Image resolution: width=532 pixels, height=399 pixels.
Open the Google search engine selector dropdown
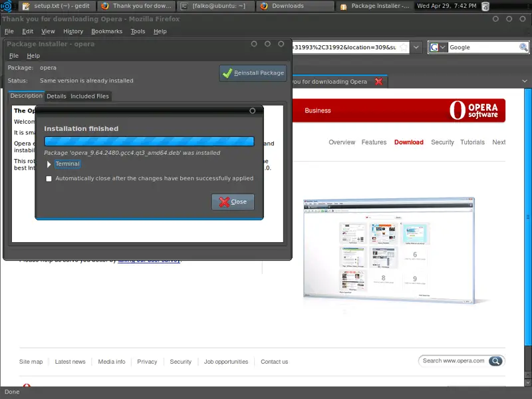coord(438,47)
